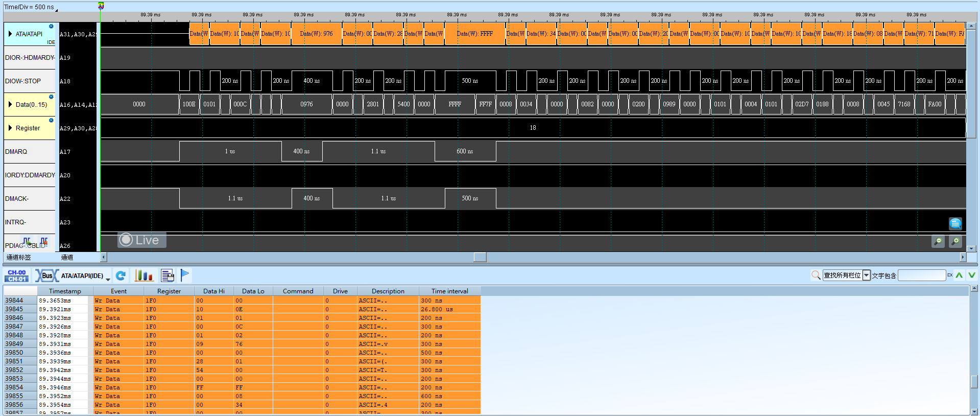Viewport: 980px width, 416px height.
Task: Click the magnifier search icon
Action: tap(816, 275)
